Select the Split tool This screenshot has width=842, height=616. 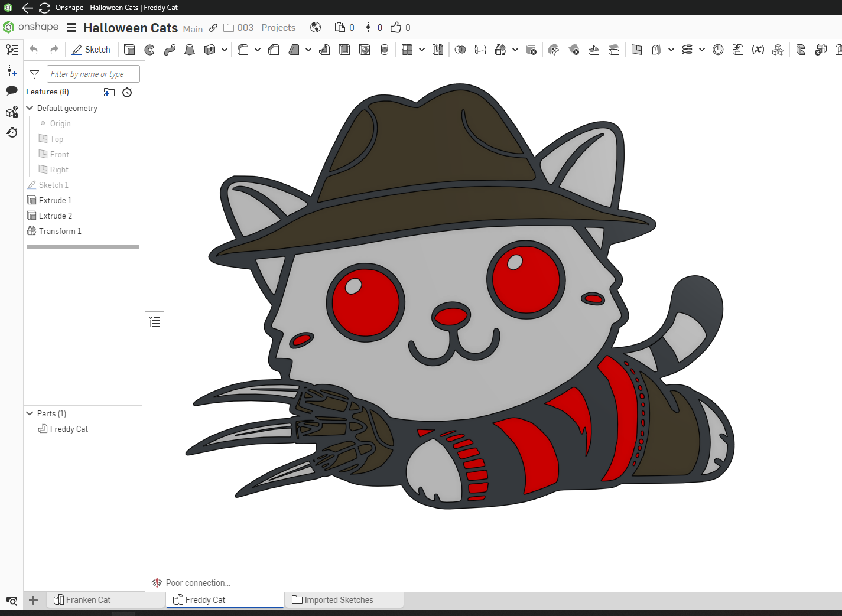pos(480,50)
